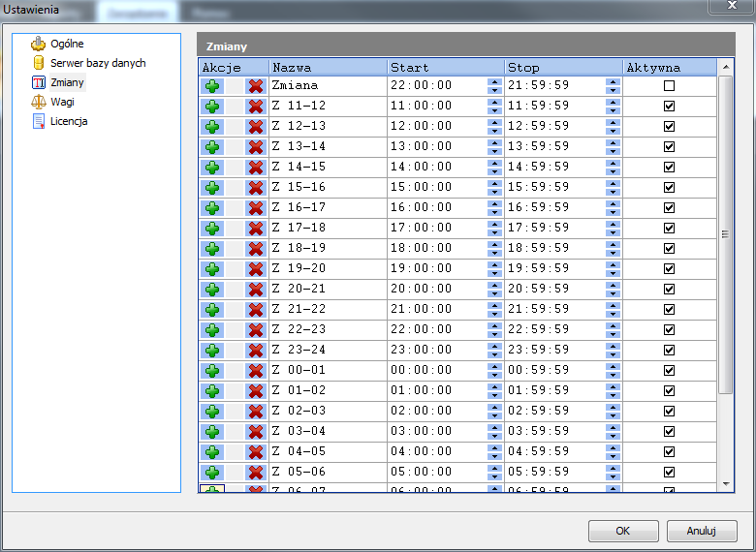Click the Anuluj button
The image size is (756, 552).
(702, 531)
